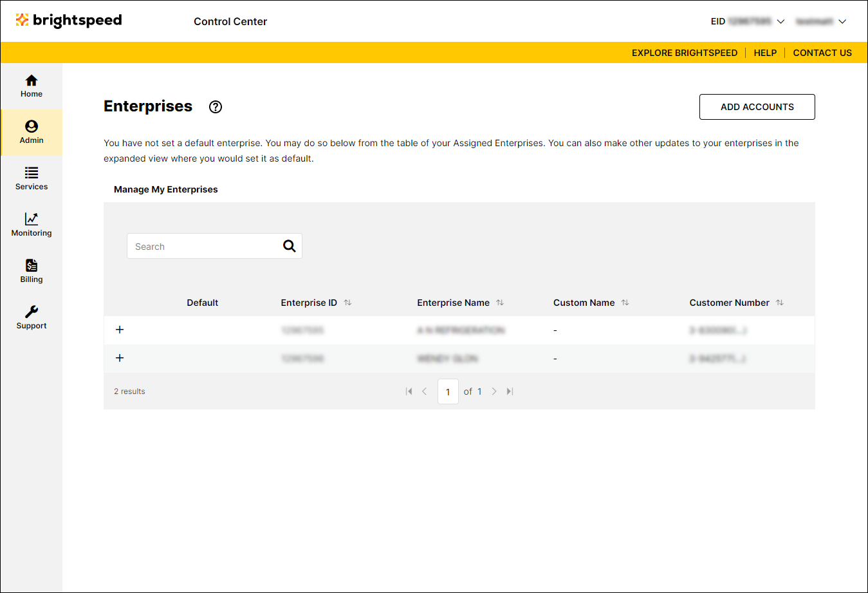Go to next page arrow
The height and width of the screenshot is (593, 868).
click(x=494, y=391)
